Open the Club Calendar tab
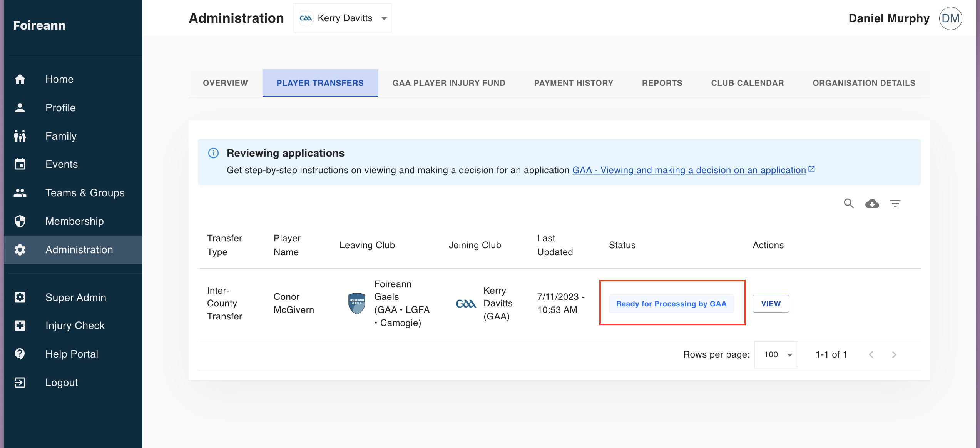 coord(748,83)
